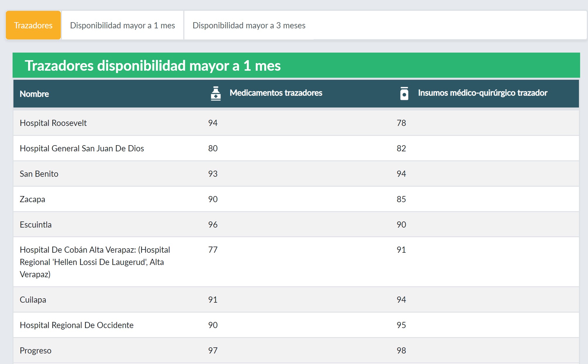Click Cuilapa medicamentos value 91
This screenshot has height=364, width=588.
[213, 300]
